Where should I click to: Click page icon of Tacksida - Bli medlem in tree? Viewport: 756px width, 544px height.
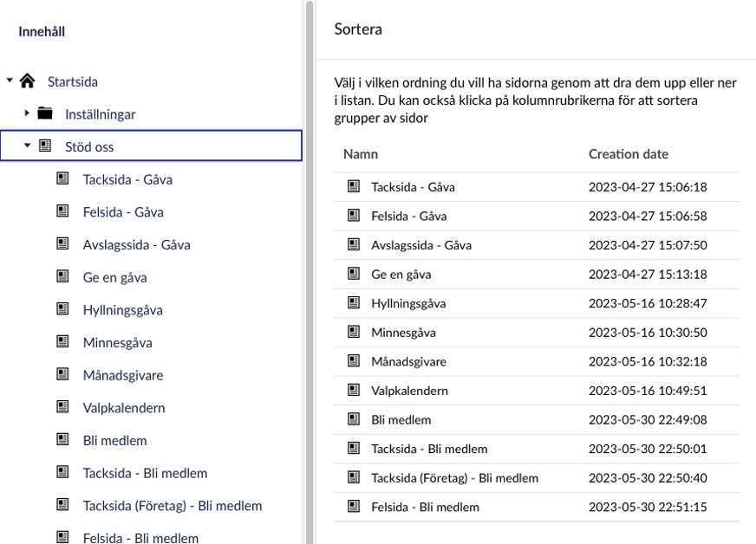point(62,472)
